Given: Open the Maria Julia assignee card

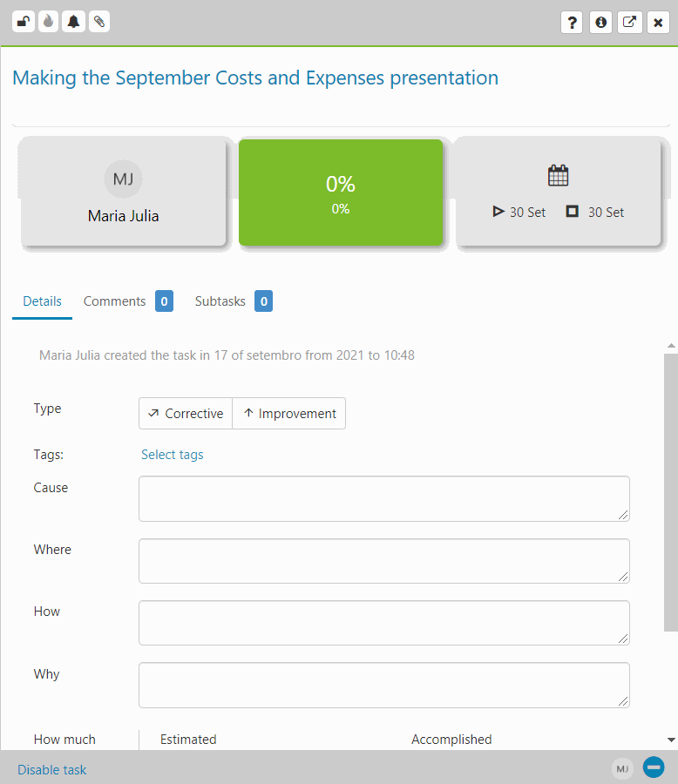Looking at the screenshot, I should click(x=123, y=192).
